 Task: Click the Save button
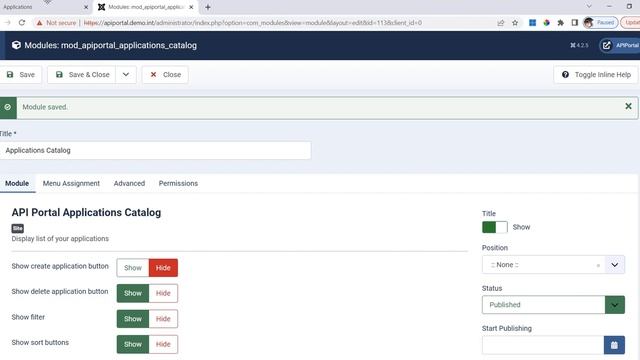click(21, 75)
